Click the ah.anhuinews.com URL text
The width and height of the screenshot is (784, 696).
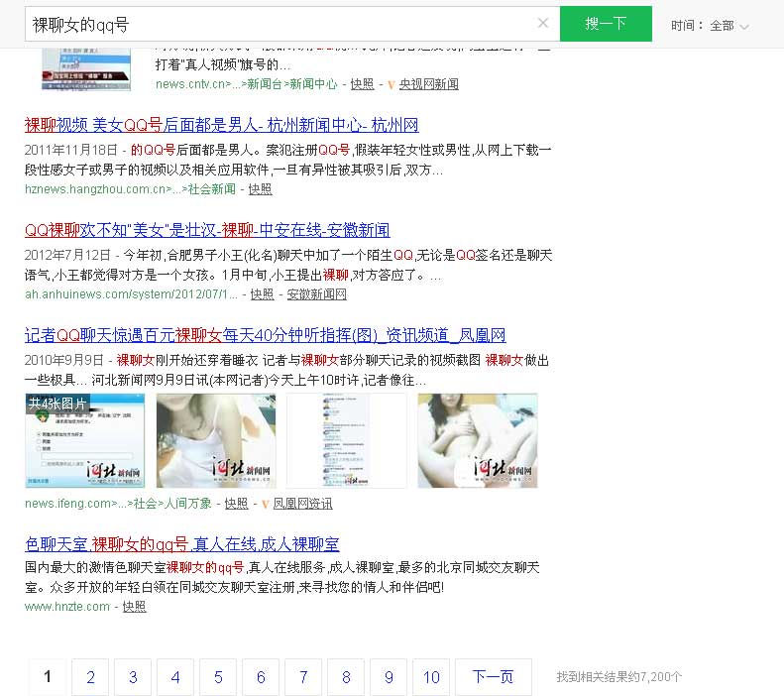(131, 294)
